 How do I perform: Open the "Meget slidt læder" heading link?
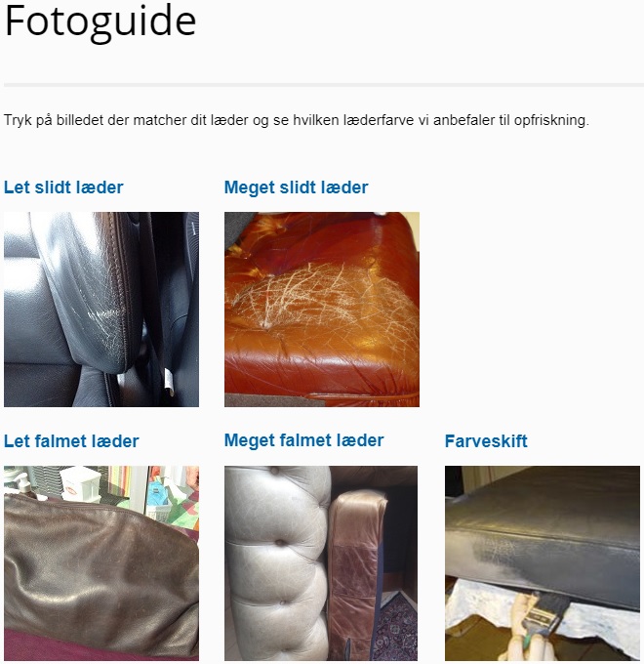pyautogui.click(x=297, y=187)
